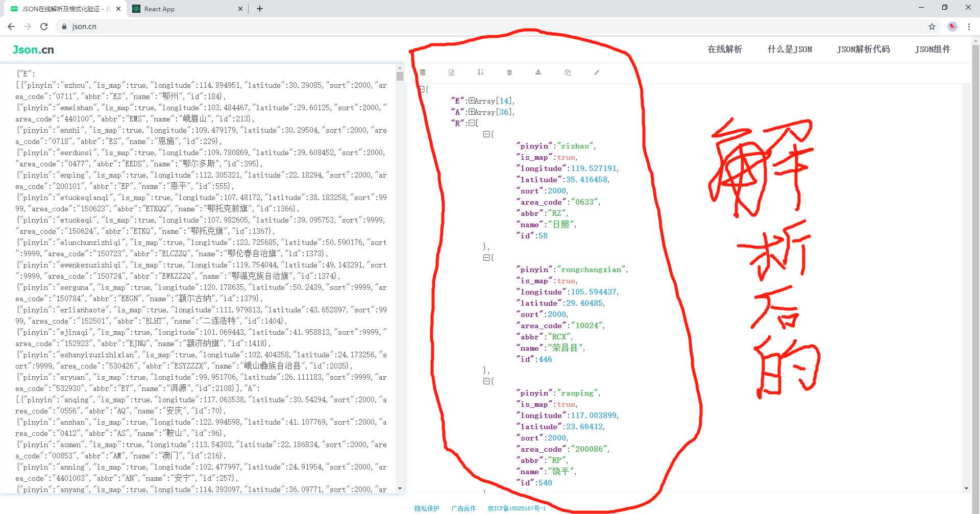The height and width of the screenshot is (514, 980).
Task: Close the JSON在线解析 tab
Action: 118,9
